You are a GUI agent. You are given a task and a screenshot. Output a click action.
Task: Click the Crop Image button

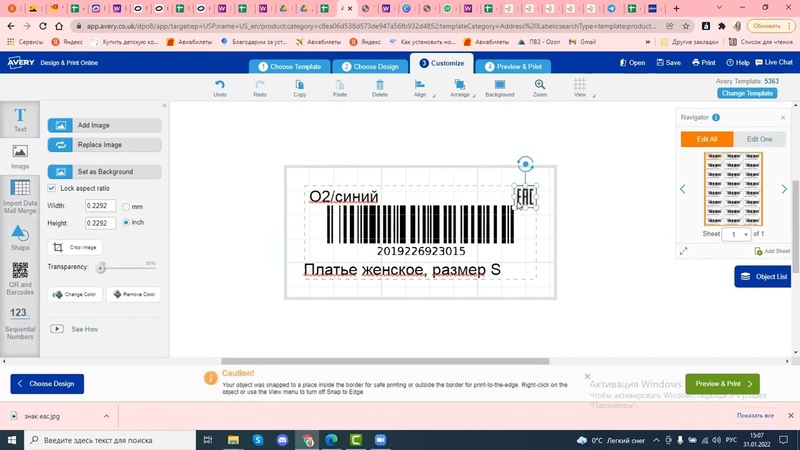75,247
